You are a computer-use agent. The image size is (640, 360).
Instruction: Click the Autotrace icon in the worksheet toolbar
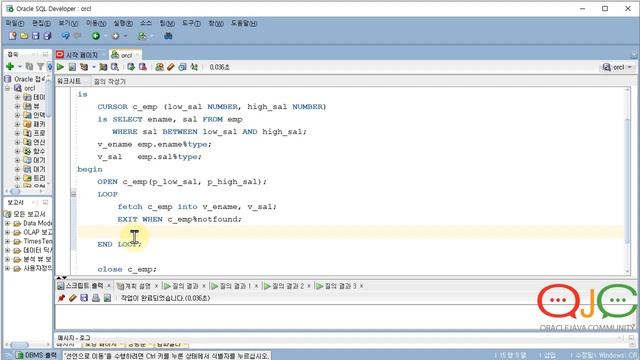(x=103, y=67)
